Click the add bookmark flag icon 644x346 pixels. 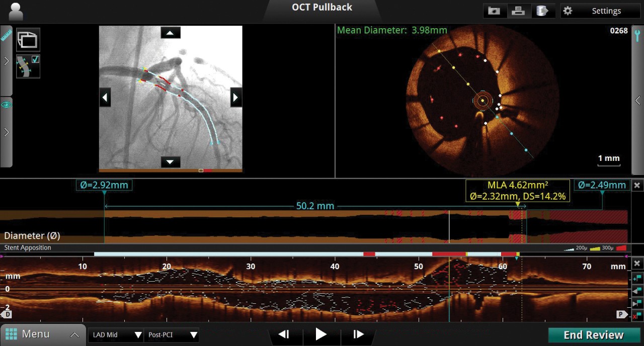pyautogui.click(x=636, y=278)
